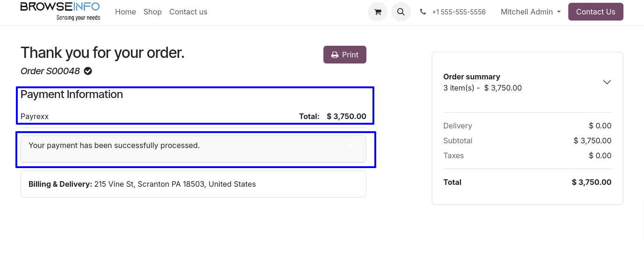644x254 pixels.
Task: Click the pencil edit icon in payment message
Action: click(x=352, y=145)
